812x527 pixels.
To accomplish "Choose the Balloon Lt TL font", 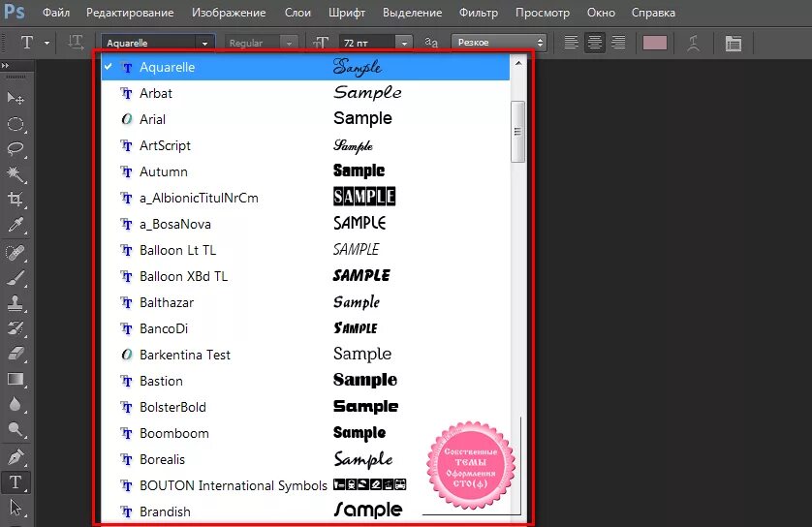I will tap(305, 250).
